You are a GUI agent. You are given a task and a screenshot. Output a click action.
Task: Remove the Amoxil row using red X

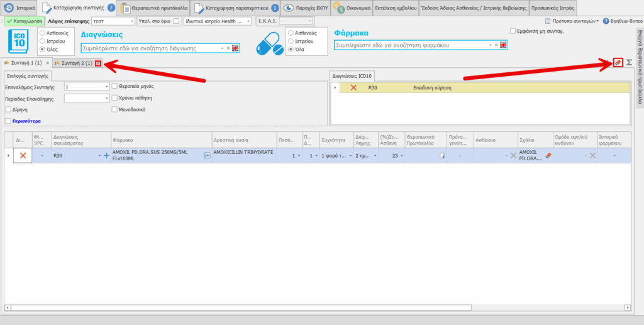pyautogui.click(x=23, y=155)
